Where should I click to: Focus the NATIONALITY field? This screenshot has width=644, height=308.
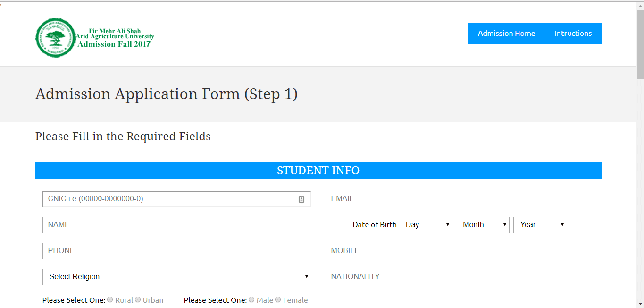click(x=460, y=277)
